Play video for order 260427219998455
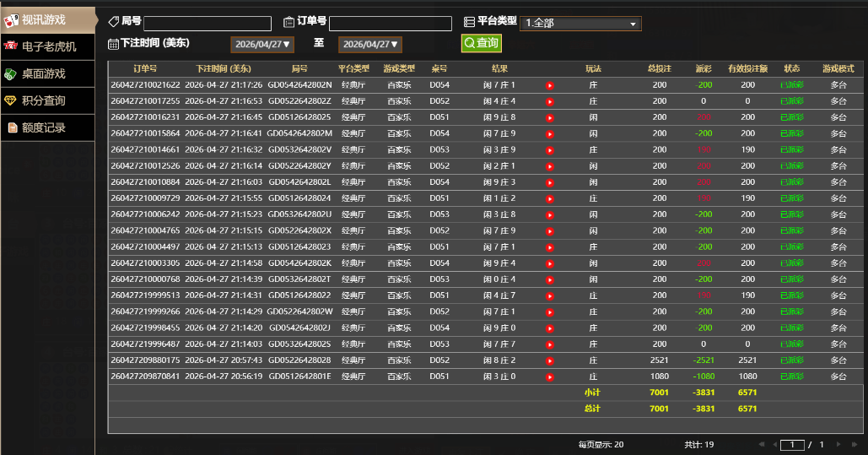868x455 pixels. [550, 328]
